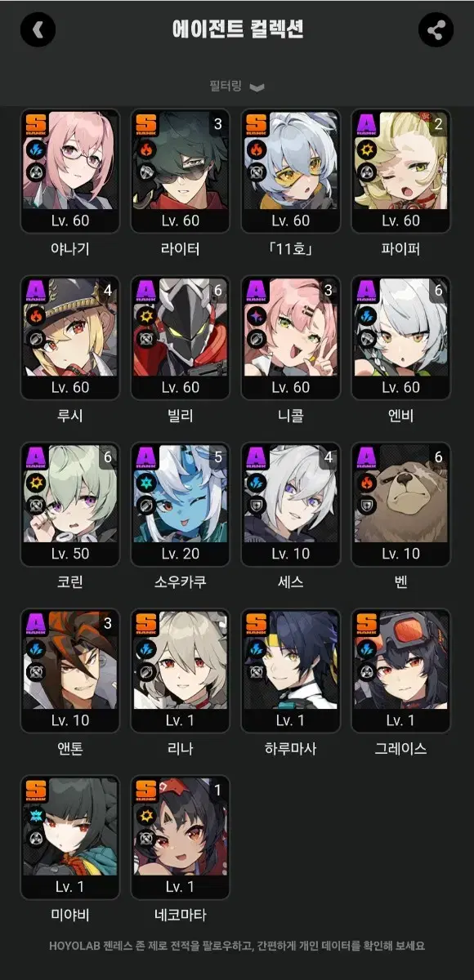Select the 야나기 agent card
Image resolution: width=474 pixels, height=980 pixels.
coord(69,171)
